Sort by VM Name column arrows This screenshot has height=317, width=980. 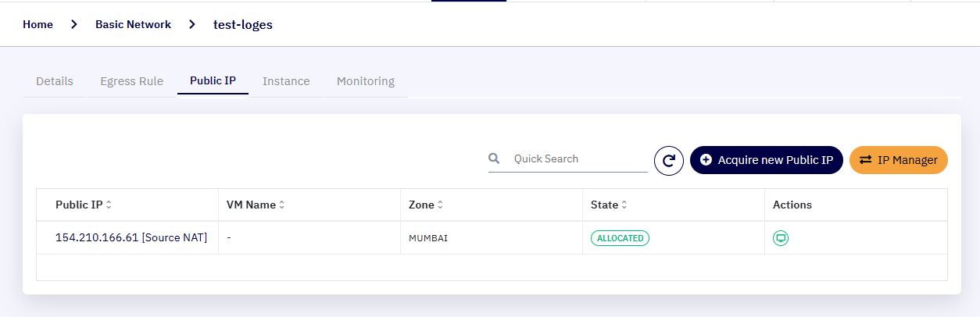pyautogui.click(x=281, y=205)
